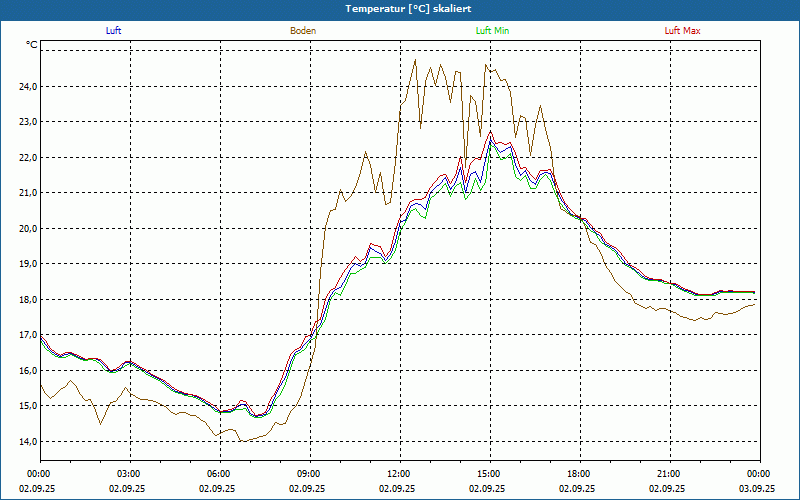Click the 'Luft Max' legend entry
Image resolution: width=800 pixels, height=500 pixels.
point(683,31)
